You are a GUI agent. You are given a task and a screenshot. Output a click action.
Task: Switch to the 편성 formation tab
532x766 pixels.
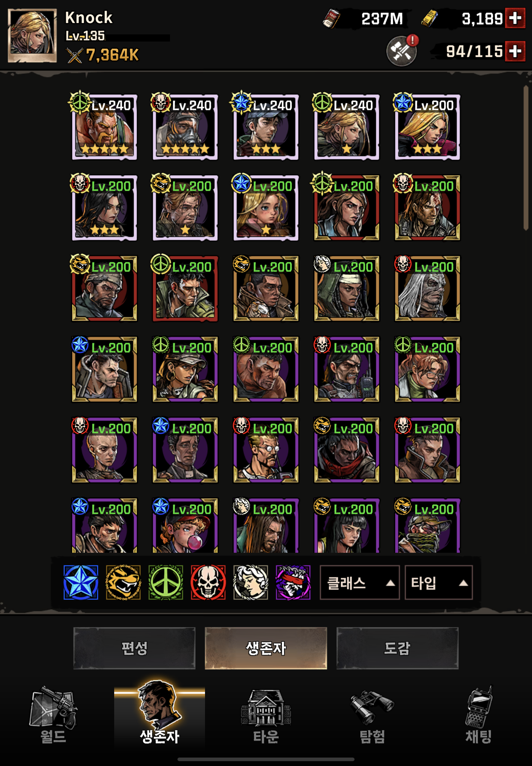tap(134, 648)
